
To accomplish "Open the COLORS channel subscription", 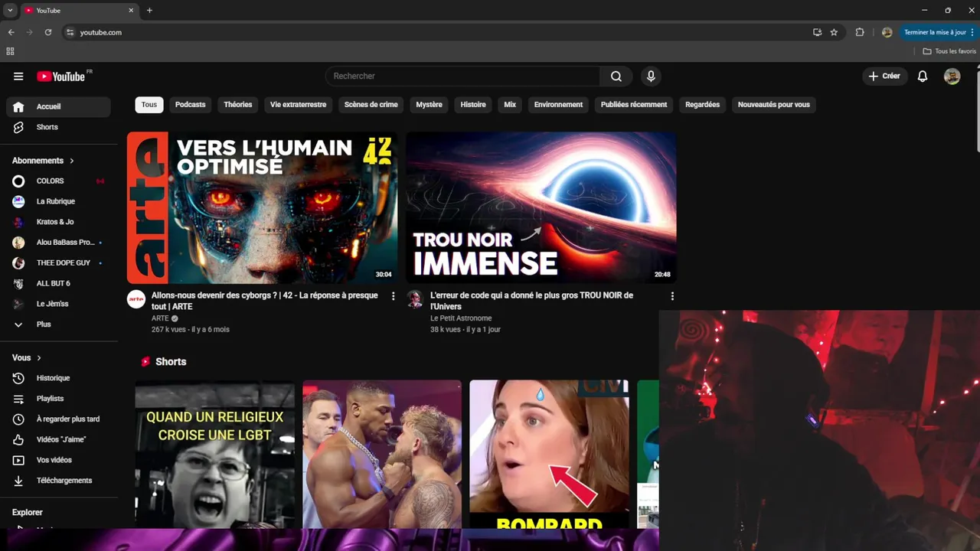I will pyautogui.click(x=58, y=181).
